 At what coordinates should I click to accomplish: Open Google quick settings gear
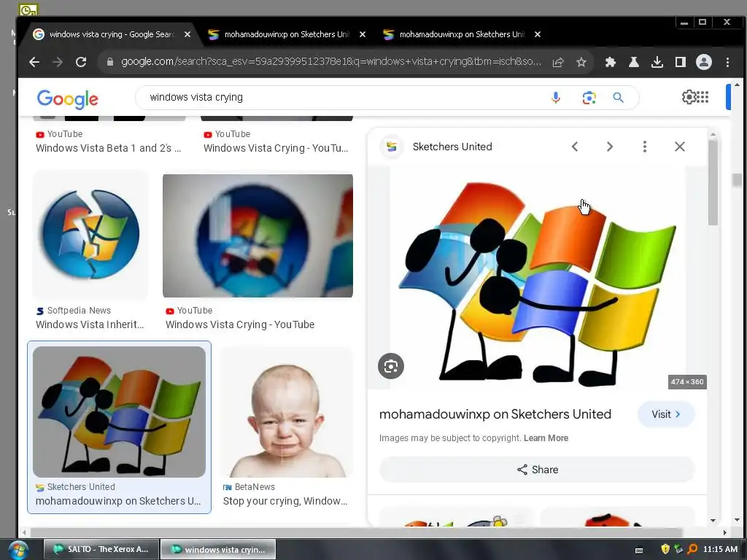click(x=689, y=97)
